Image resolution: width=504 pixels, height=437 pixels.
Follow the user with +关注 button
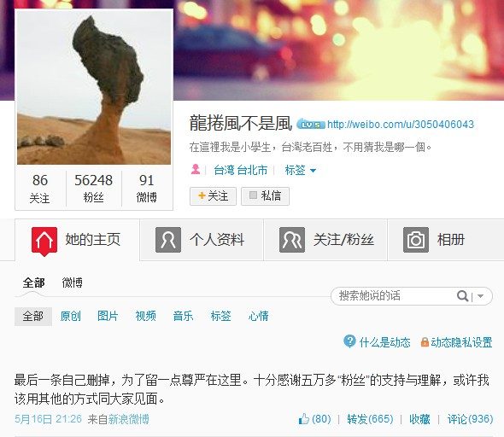pyautogui.click(x=213, y=195)
